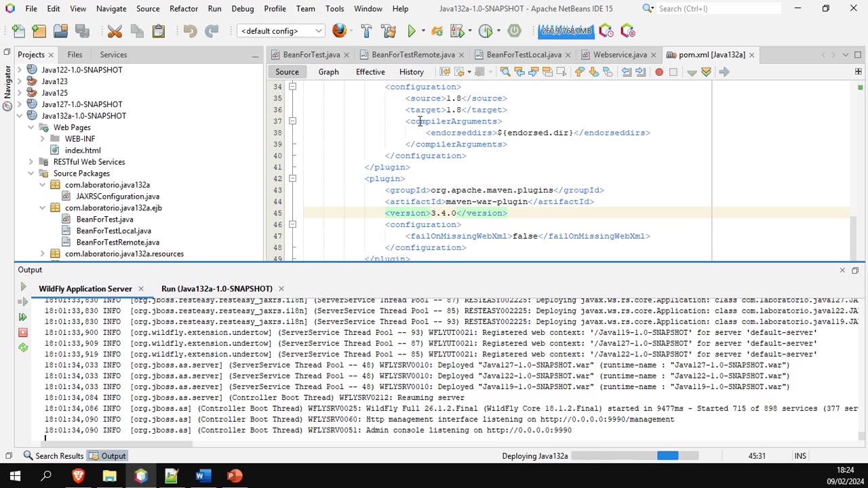868x488 pixels.
Task: Switch to the WildFly Application Server output tab
Action: coord(85,289)
